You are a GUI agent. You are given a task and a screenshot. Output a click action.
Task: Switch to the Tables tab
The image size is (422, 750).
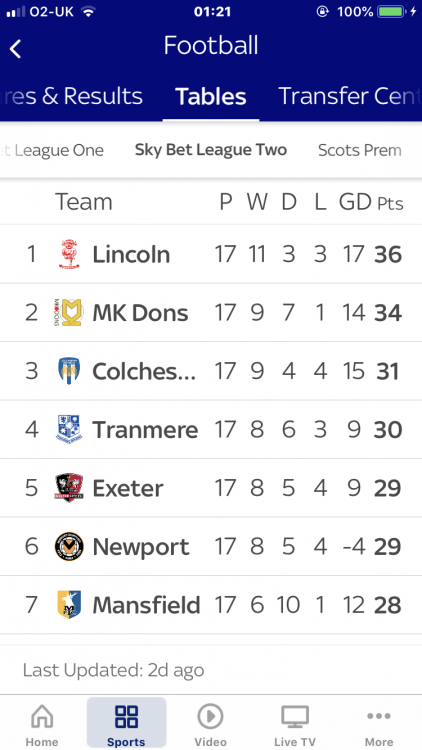(x=211, y=97)
